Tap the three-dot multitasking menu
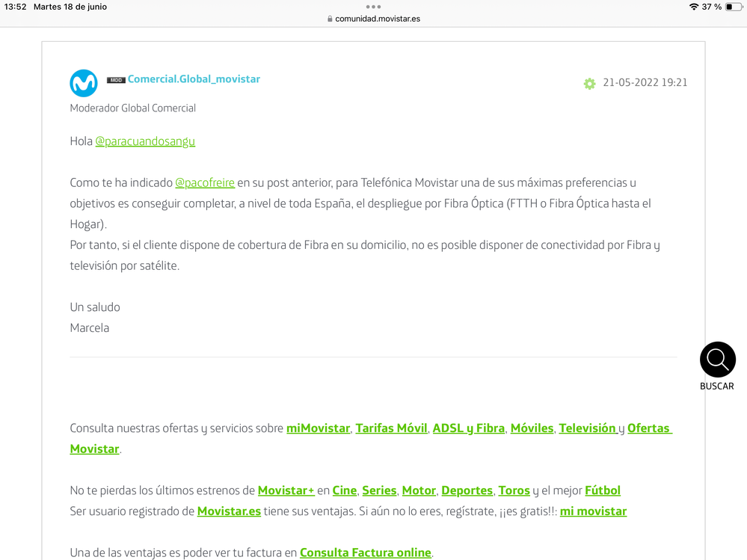The image size is (747, 560). [373, 7]
